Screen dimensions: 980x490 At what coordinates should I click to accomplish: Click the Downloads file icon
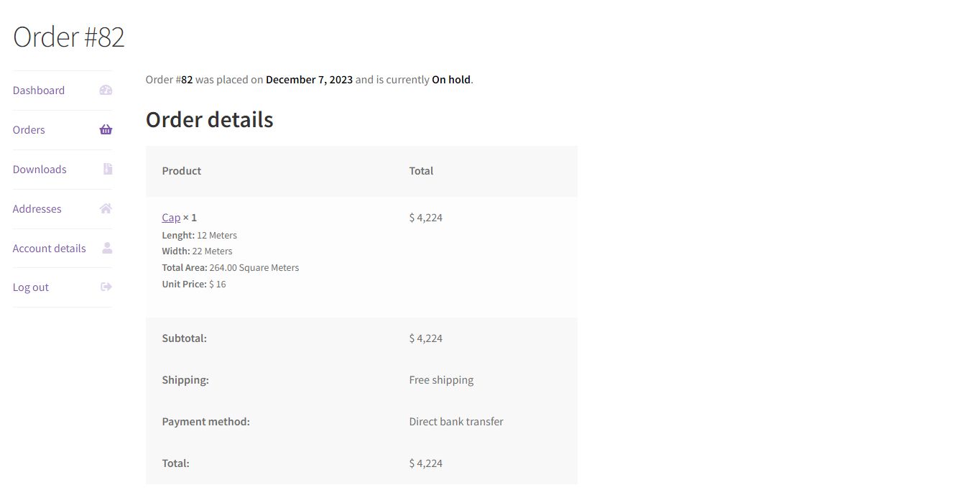pyautogui.click(x=107, y=169)
